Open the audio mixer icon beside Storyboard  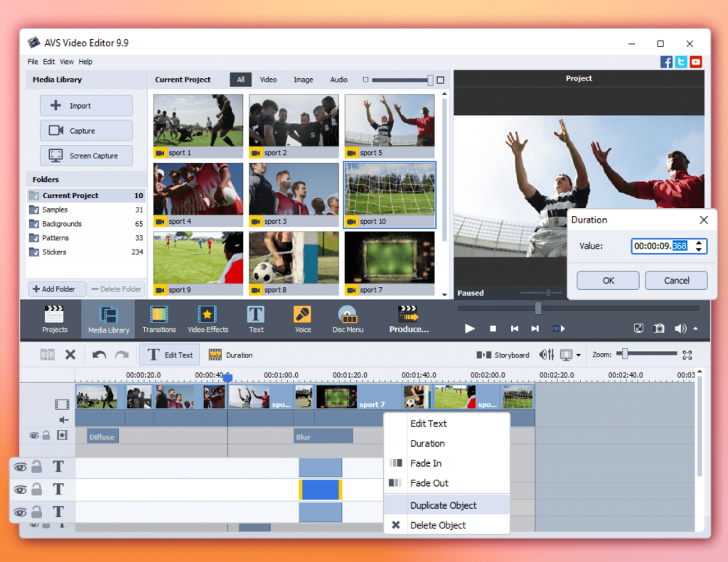pos(547,355)
